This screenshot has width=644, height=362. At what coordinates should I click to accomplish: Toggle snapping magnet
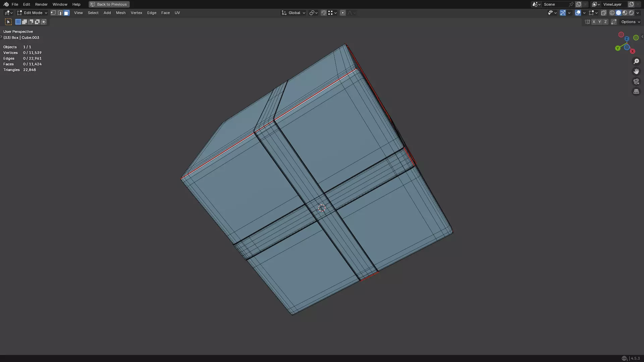(323, 13)
